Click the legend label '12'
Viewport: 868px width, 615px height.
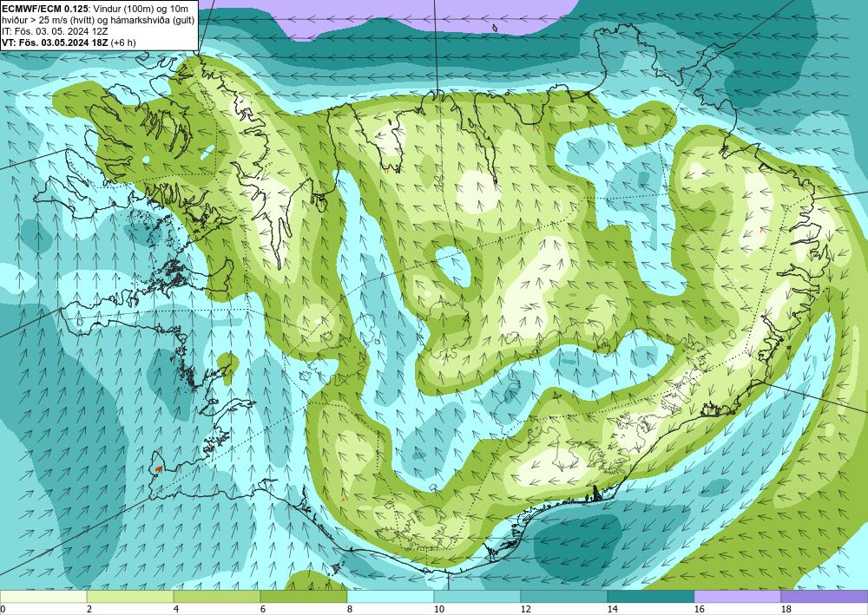click(525, 609)
